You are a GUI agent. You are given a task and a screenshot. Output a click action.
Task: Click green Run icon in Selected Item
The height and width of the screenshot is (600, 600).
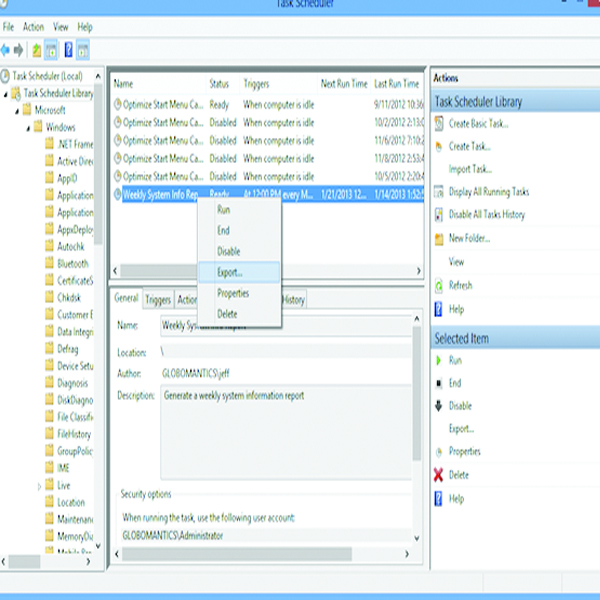[439, 360]
